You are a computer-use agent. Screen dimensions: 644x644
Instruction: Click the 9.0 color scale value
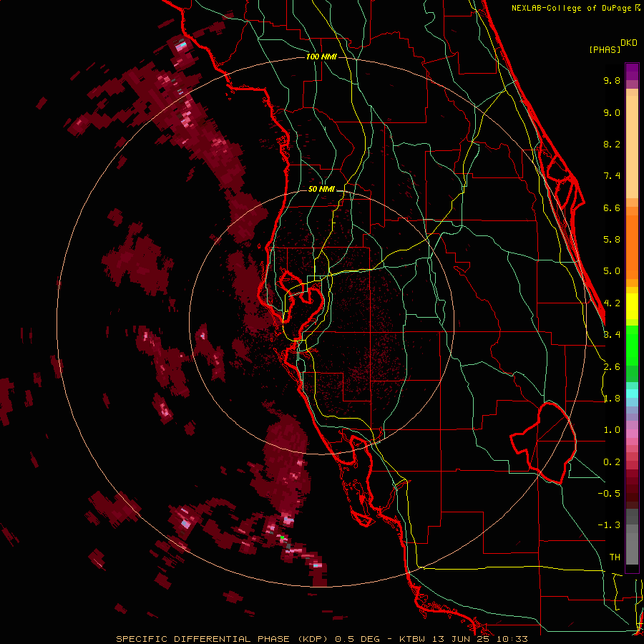[x=612, y=112]
